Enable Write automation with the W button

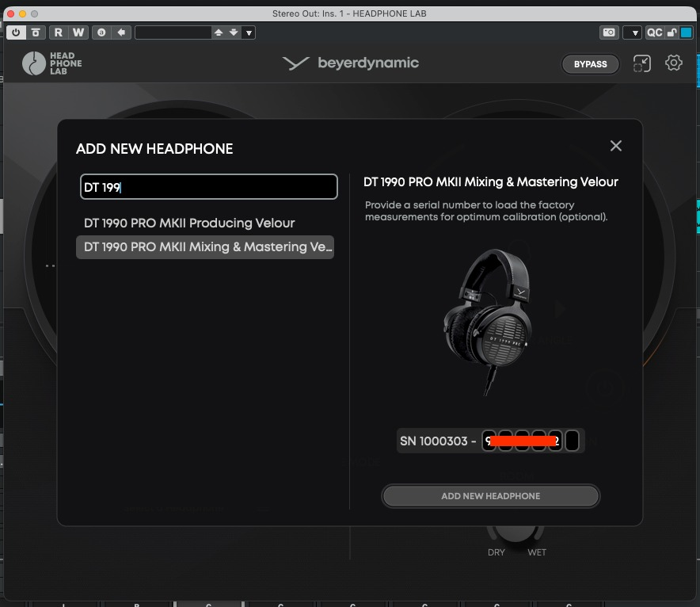click(x=78, y=32)
